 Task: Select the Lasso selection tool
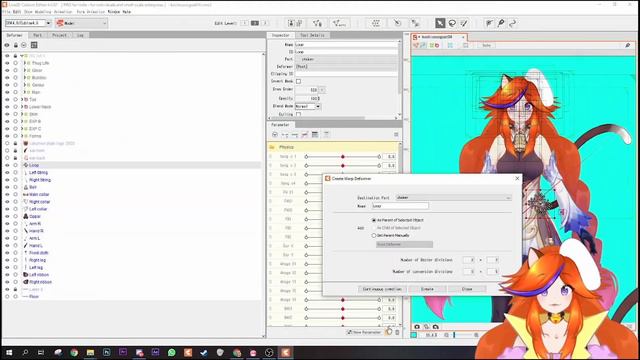(452, 23)
